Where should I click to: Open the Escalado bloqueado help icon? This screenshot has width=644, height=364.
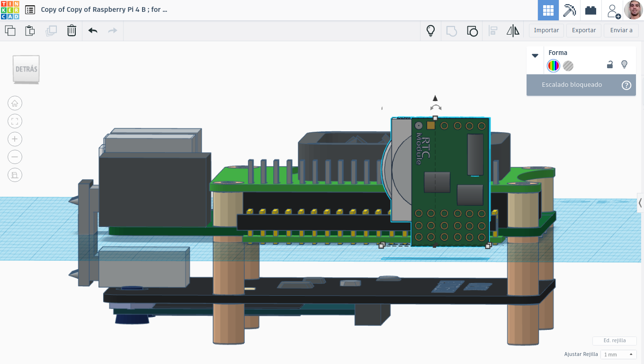point(626,85)
